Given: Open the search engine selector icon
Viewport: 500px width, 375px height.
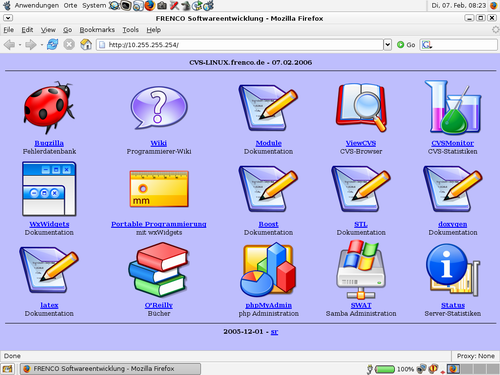Looking at the screenshot, I should pyautogui.click(x=427, y=44).
